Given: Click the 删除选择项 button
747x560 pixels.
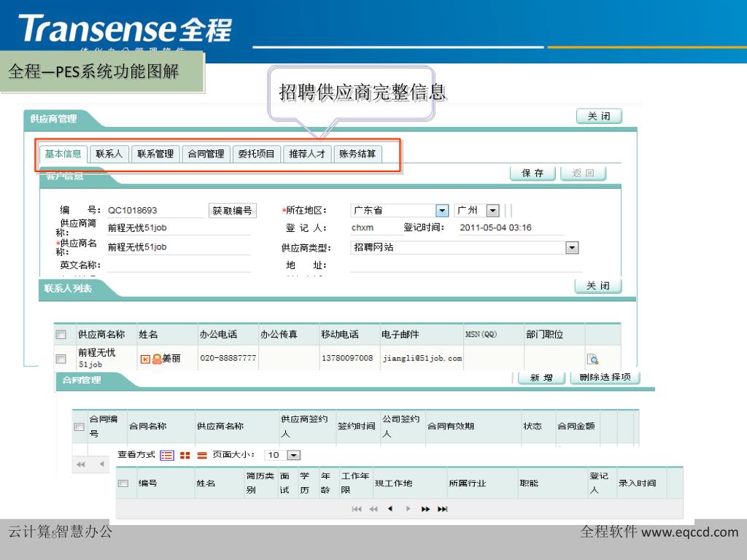Looking at the screenshot, I should point(605,378).
